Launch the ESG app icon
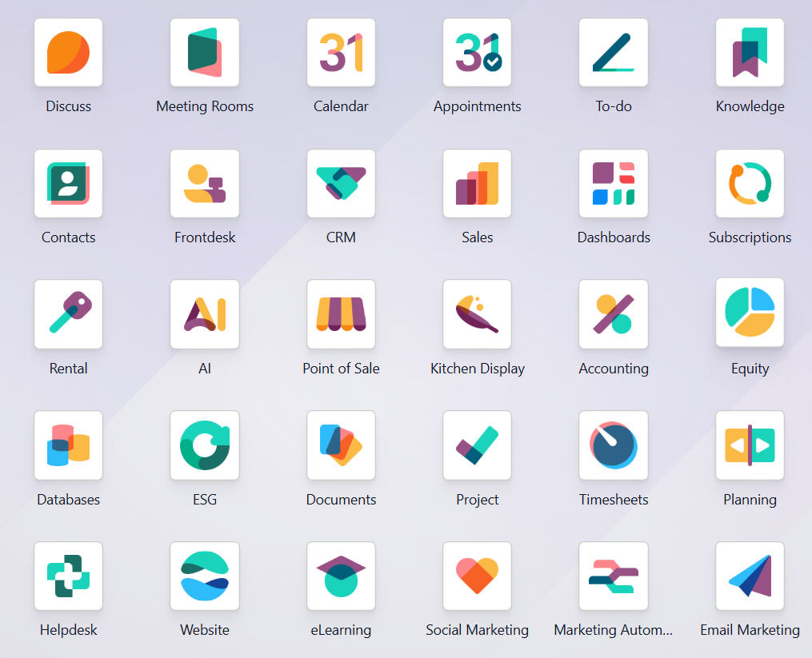The width and height of the screenshot is (812, 658). pyautogui.click(x=205, y=445)
